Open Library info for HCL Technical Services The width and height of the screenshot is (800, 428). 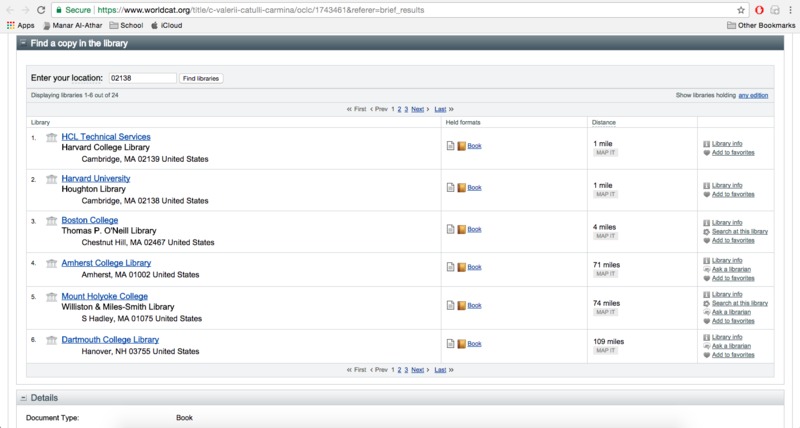point(727,144)
